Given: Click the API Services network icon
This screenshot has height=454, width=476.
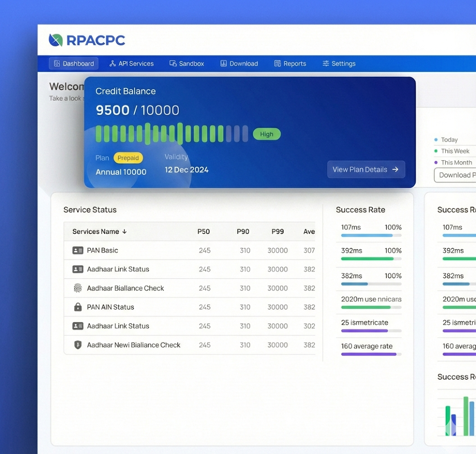Looking at the screenshot, I should click(x=112, y=64).
